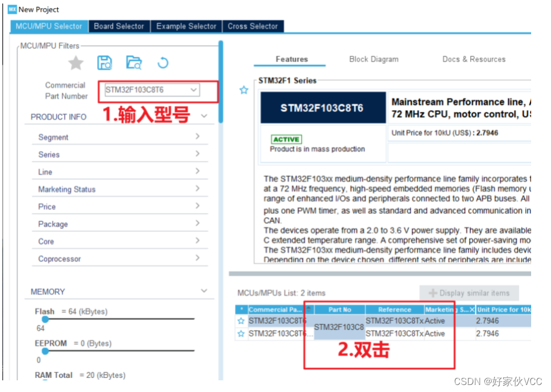Screen dimensions: 551x392
Task: Expand the Package filter
Action: pos(197,223)
